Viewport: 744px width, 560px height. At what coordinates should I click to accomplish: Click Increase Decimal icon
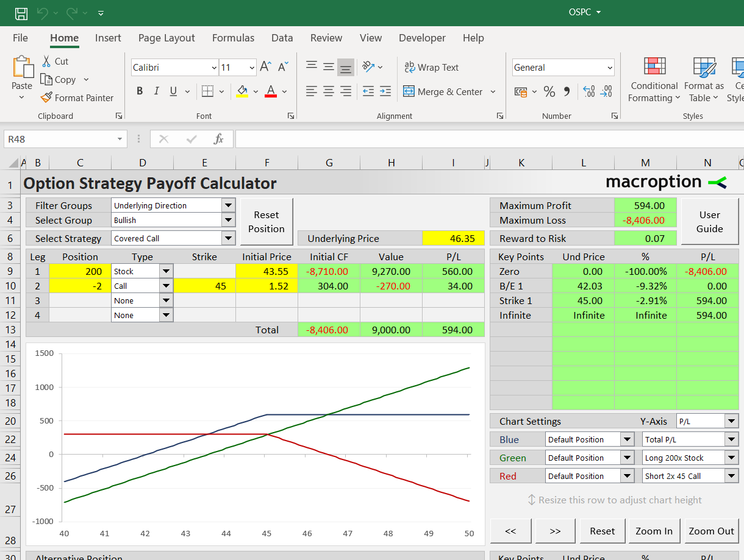[x=589, y=91]
